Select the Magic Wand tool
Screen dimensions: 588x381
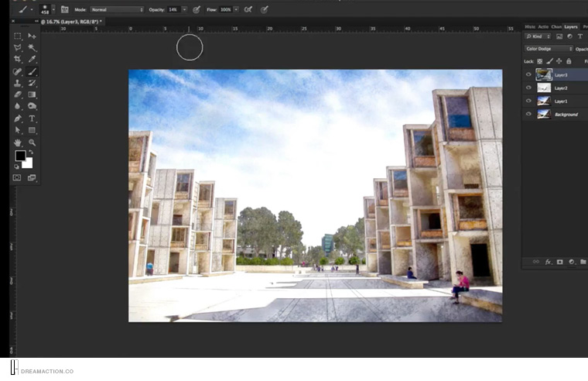pyautogui.click(x=32, y=47)
